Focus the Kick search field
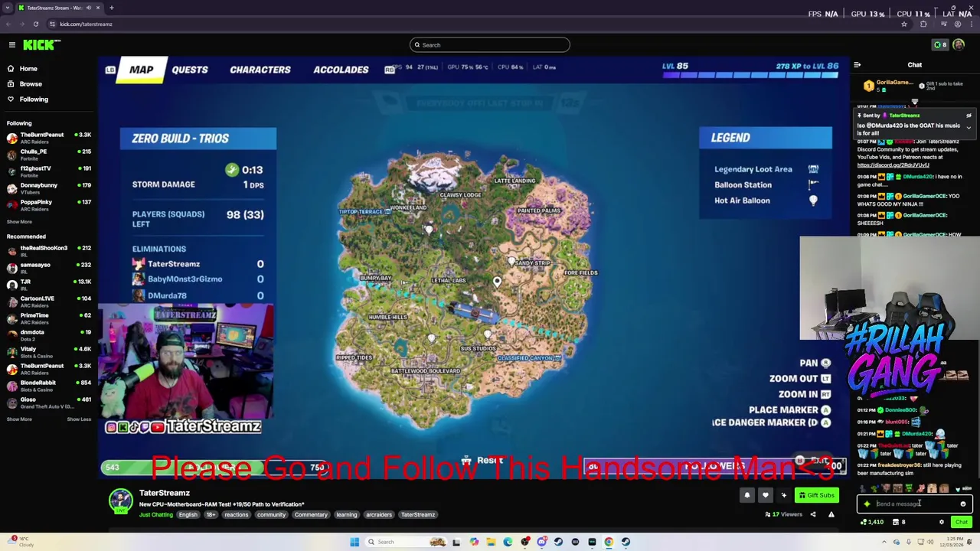This screenshot has height=551, width=980. point(490,45)
